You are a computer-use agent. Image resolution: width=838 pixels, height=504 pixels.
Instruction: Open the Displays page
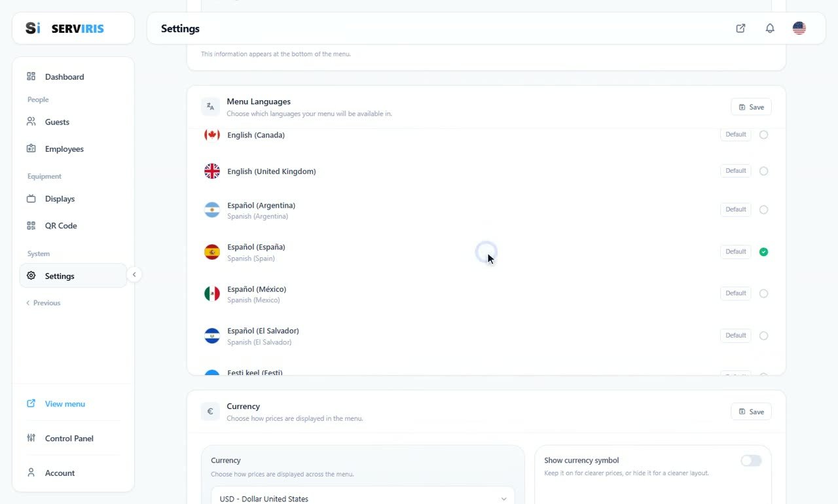tap(73, 198)
